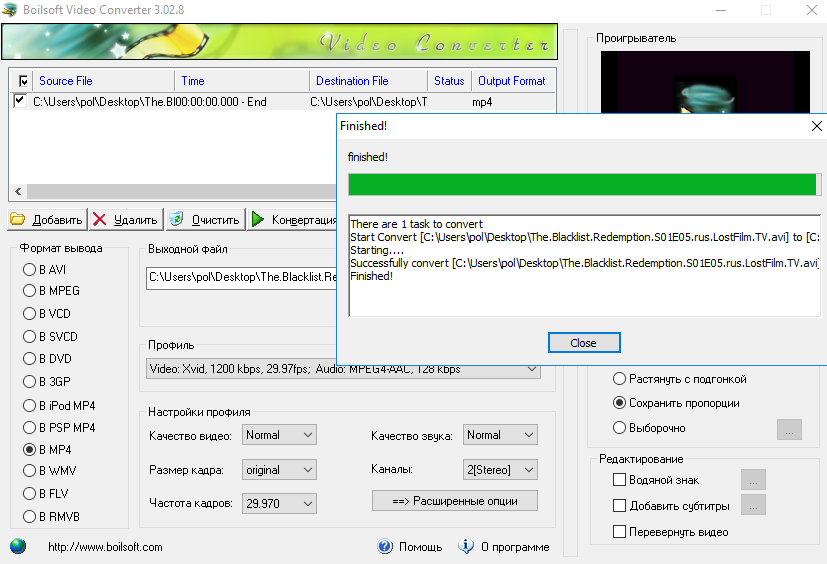Click the 'Successfully convert' log line
The width and height of the screenshot is (827, 564).
pyautogui.click(x=584, y=263)
